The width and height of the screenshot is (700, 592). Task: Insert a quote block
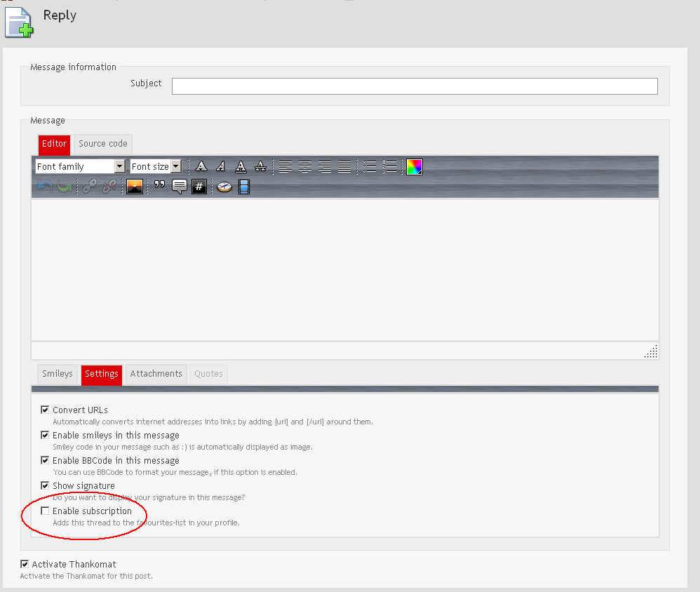point(159,185)
